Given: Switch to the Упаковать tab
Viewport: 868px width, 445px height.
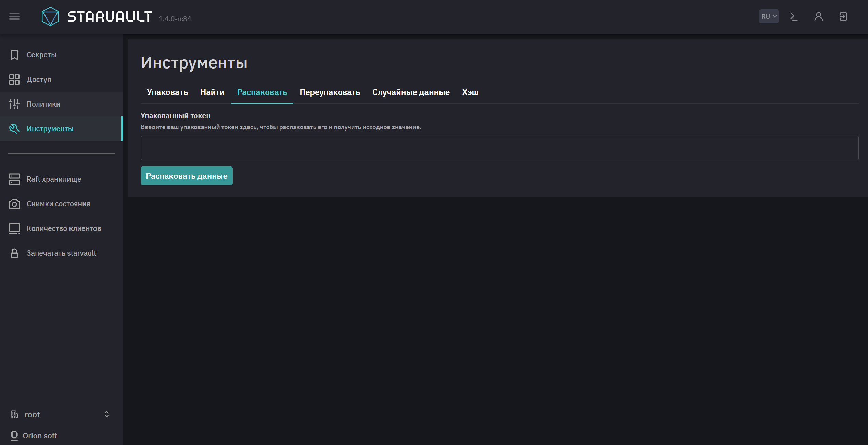Looking at the screenshot, I should click(167, 92).
